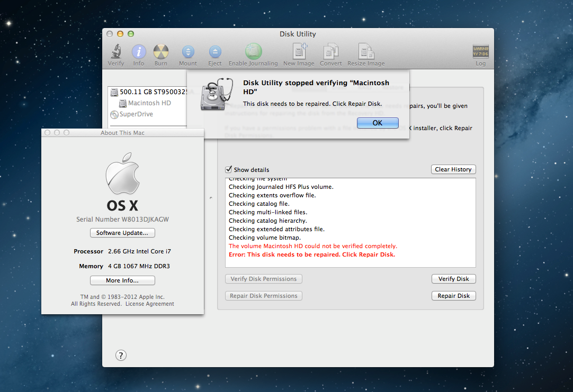Select SuperDrive in the sidebar
The image size is (573, 392).
pos(137,114)
